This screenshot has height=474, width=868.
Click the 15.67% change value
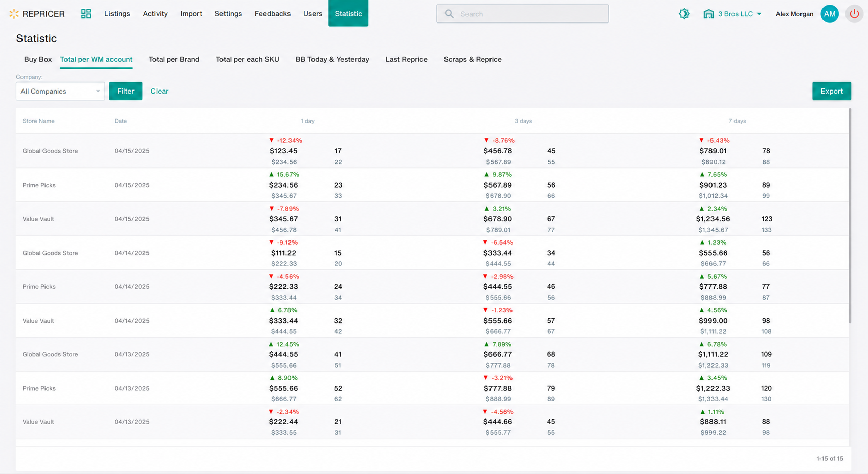(x=288, y=174)
